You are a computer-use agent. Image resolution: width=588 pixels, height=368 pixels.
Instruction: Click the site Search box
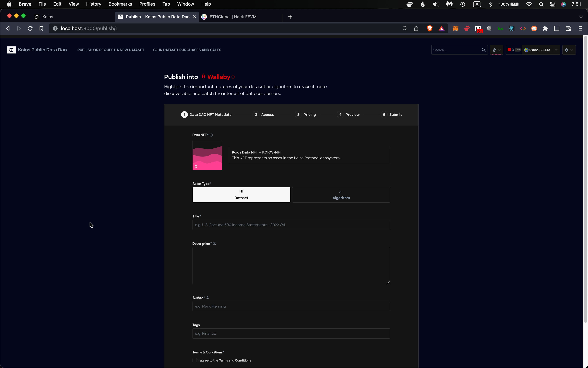click(456, 50)
